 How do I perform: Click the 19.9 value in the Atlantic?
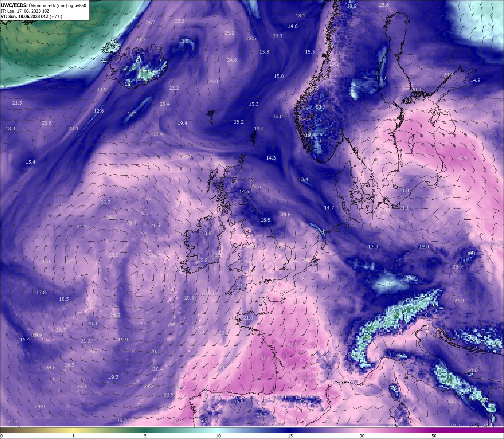(x=123, y=340)
